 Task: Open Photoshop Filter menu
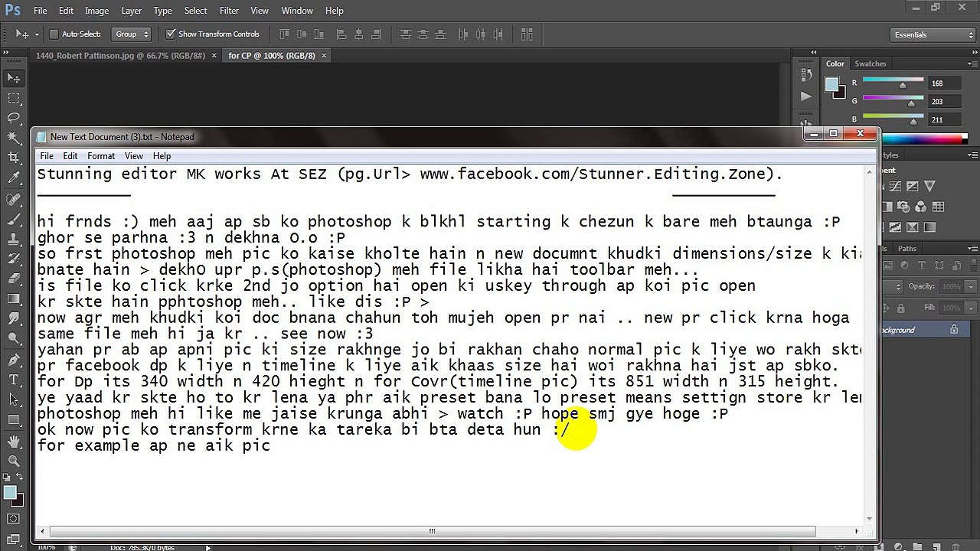[x=229, y=11]
